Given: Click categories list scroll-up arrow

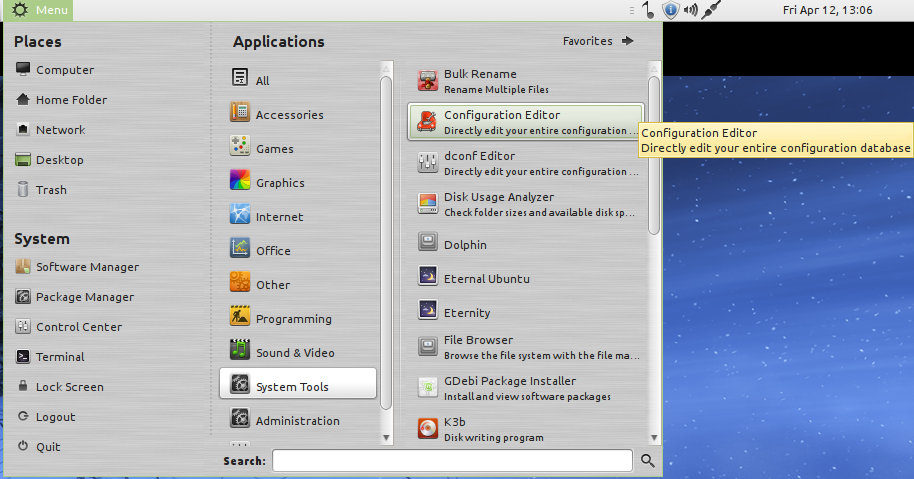Looking at the screenshot, I should point(386,69).
